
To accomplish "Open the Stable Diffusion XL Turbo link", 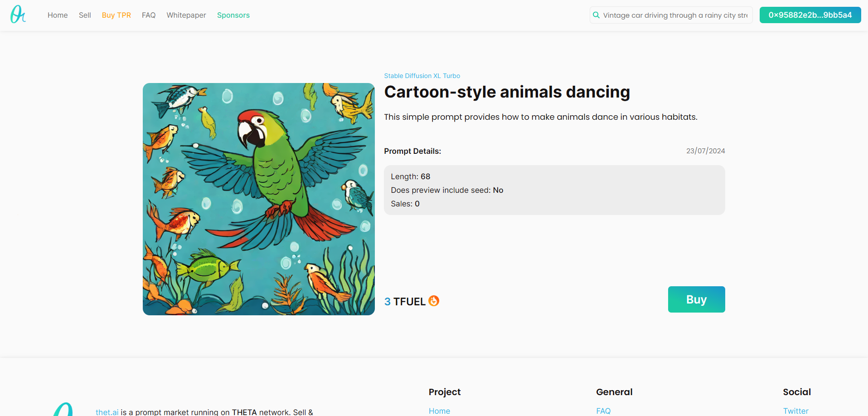I will (x=422, y=76).
